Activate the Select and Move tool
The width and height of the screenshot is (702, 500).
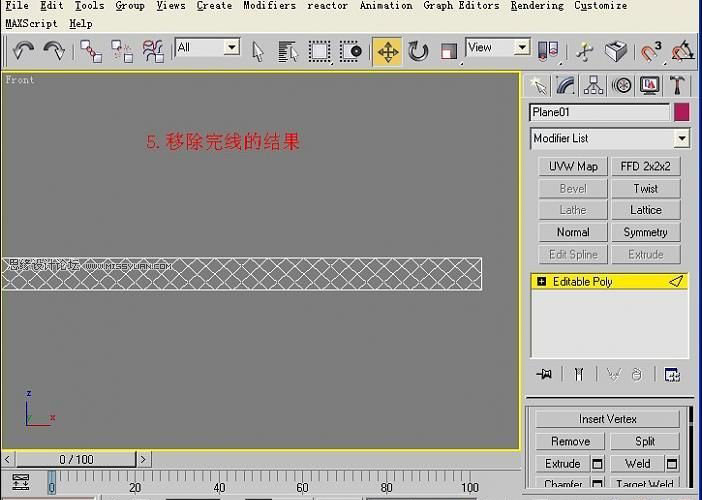pos(387,51)
